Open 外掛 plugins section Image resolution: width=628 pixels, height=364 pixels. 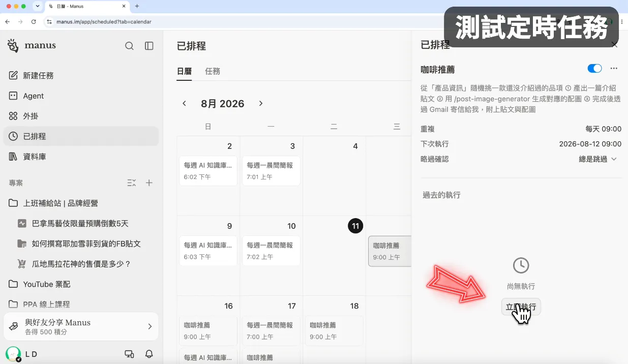[x=81, y=116]
